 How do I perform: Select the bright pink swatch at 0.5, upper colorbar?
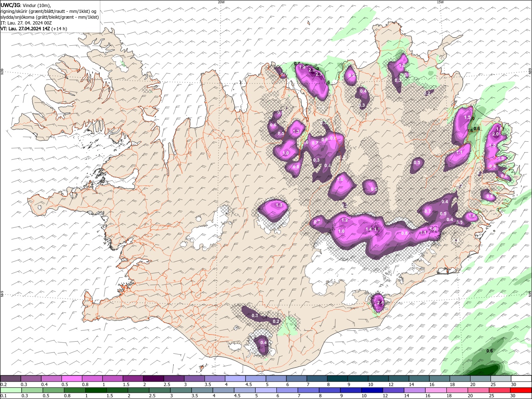coord(71,379)
